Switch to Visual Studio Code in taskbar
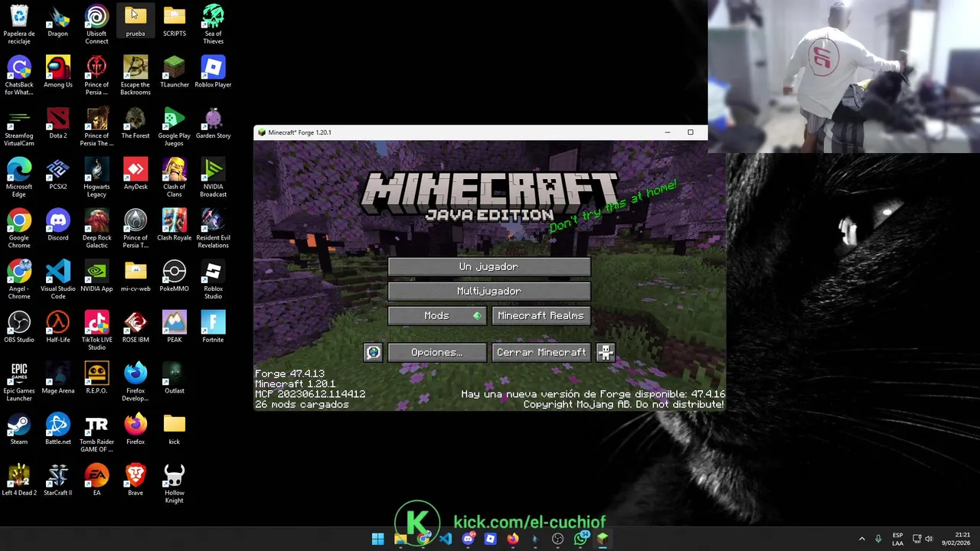Image resolution: width=980 pixels, height=551 pixels. tap(446, 539)
